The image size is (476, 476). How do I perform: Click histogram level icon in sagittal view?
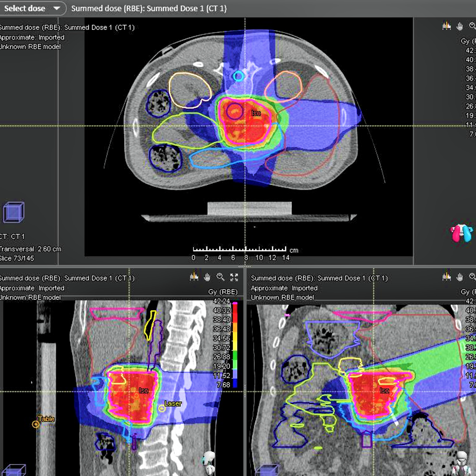[x=194, y=277]
